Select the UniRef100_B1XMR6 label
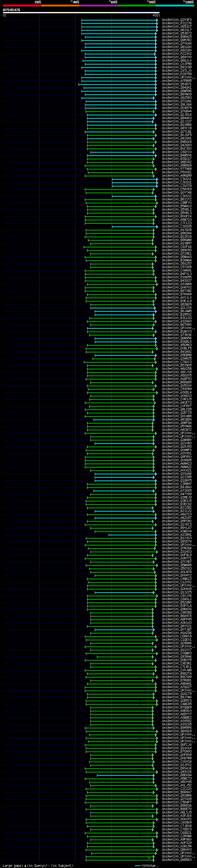This screenshot has height=868, width=197. 177,125
